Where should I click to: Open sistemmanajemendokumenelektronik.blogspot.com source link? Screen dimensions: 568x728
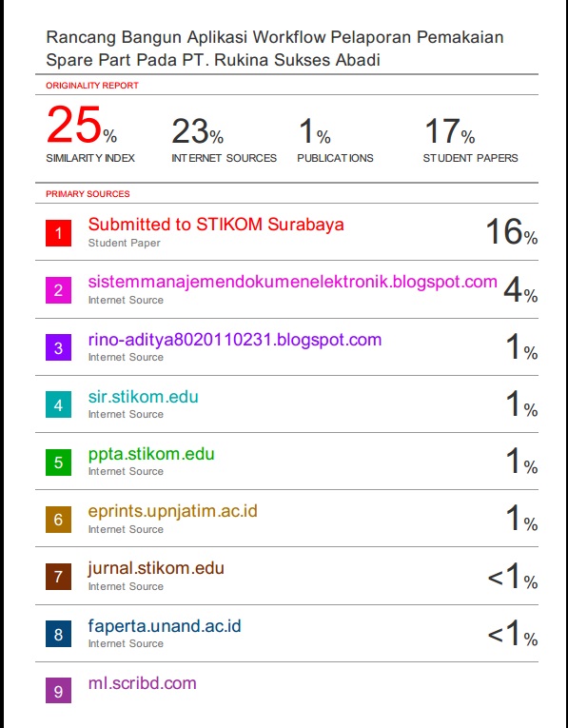293,283
